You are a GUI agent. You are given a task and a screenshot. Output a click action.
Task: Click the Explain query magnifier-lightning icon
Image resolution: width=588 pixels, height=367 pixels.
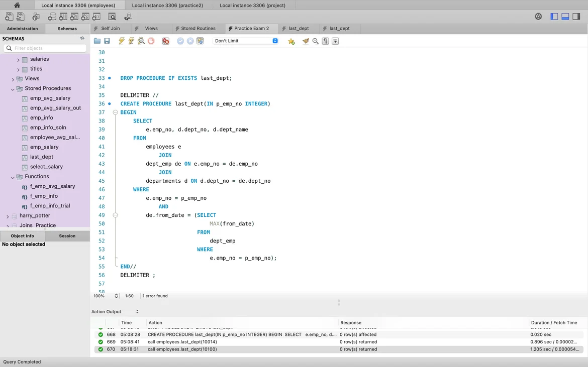[141, 41]
